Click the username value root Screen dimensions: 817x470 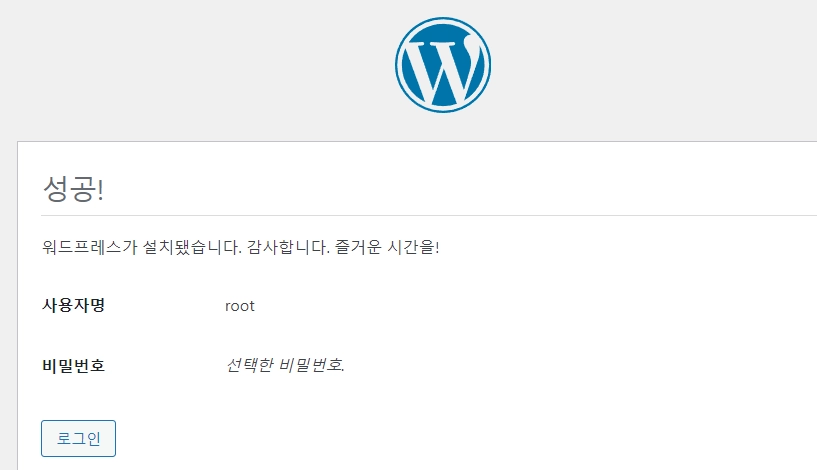(x=240, y=306)
